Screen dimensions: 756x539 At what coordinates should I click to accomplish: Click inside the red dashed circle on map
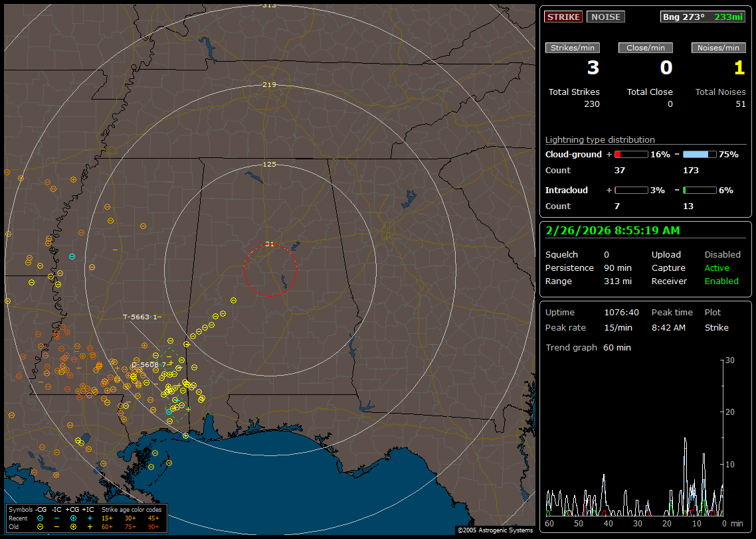(270, 270)
